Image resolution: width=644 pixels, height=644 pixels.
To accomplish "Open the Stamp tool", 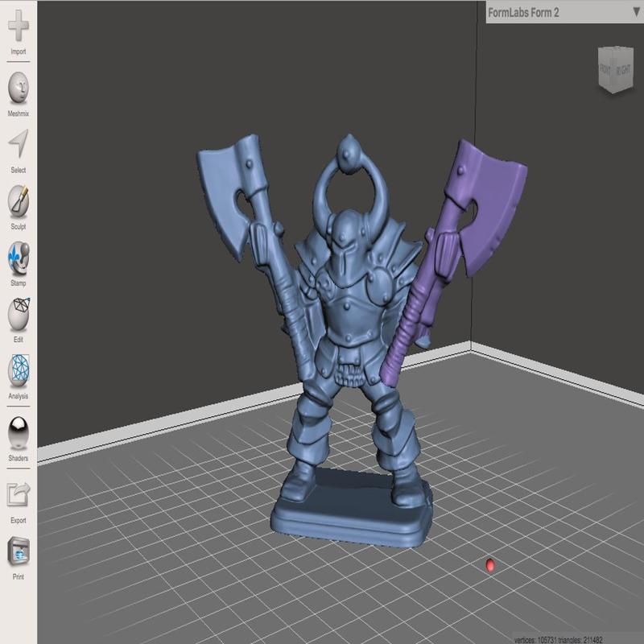I will tap(18, 258).
